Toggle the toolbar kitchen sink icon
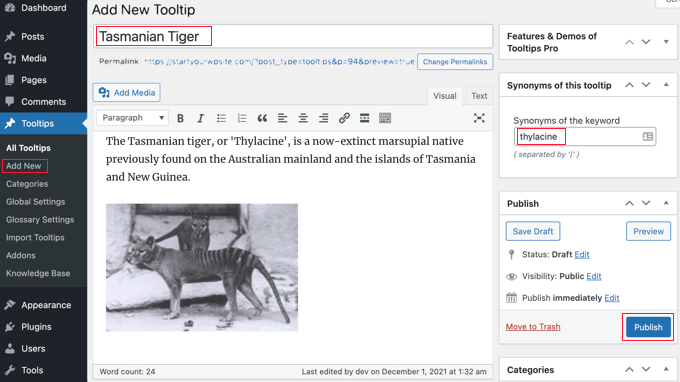This screenshot has width=680, height=382. point(385,118)
